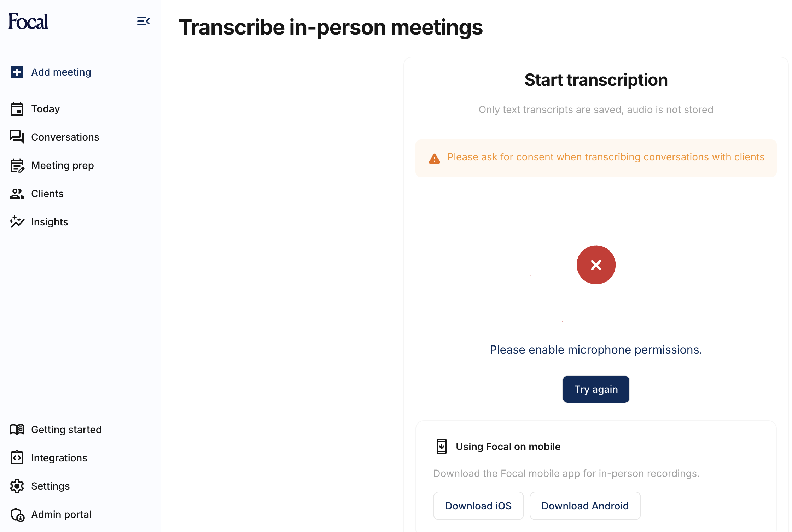Click the Focal logo
The width and height of the screenshot is (792, 532).
pos(28,22)
